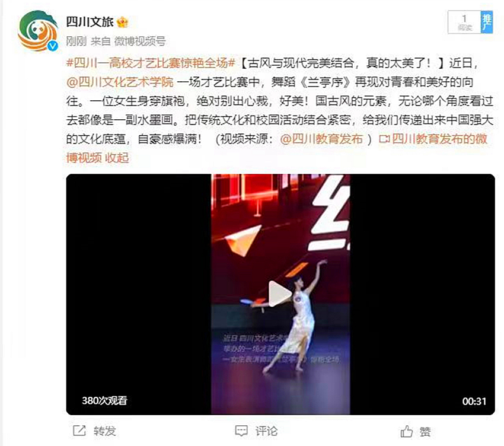Click the 赞 like label
This screenshot has height=446, width=504.
(x=425, y=431)
